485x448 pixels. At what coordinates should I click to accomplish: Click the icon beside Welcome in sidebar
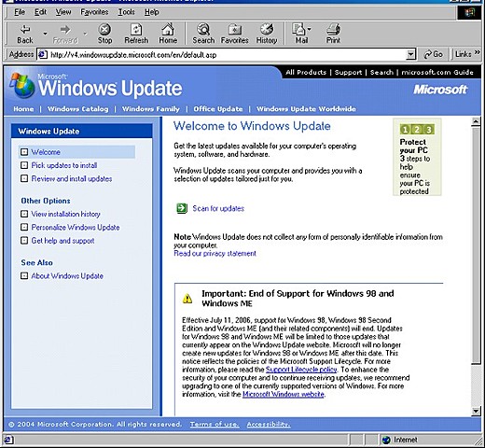pyautogui.click(x=24, y=152)
